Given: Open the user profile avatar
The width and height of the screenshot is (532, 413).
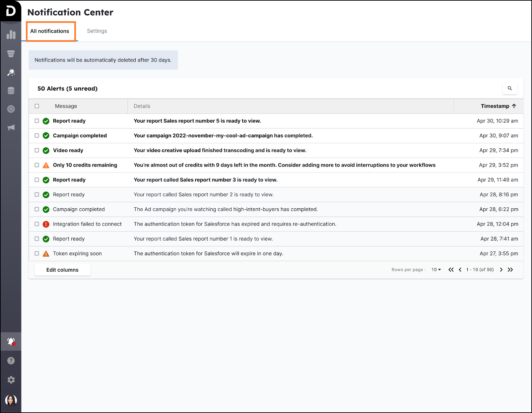Looking at the screenshot, I should click(11, 400).
